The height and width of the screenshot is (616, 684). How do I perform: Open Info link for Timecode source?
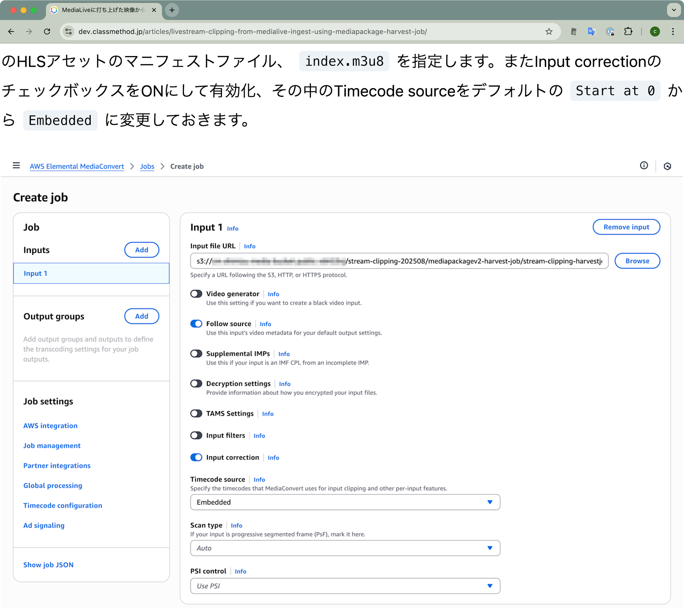click(x=259, y=480)
